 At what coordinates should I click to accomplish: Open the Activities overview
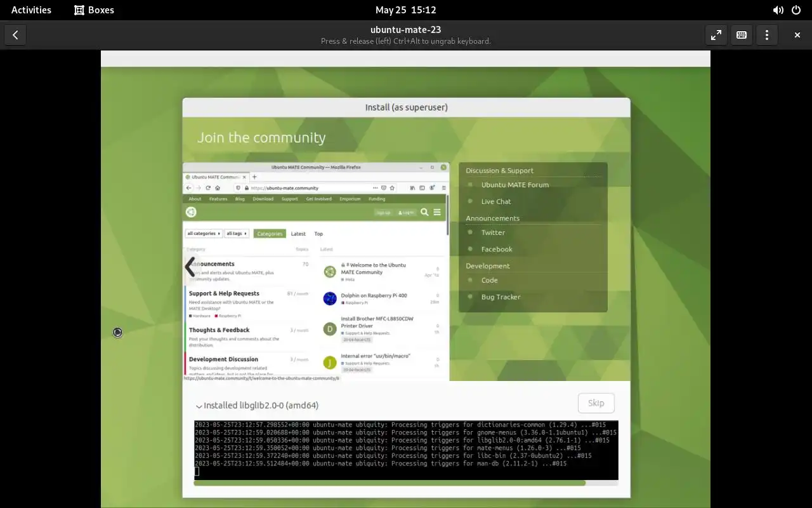point(31,10)
